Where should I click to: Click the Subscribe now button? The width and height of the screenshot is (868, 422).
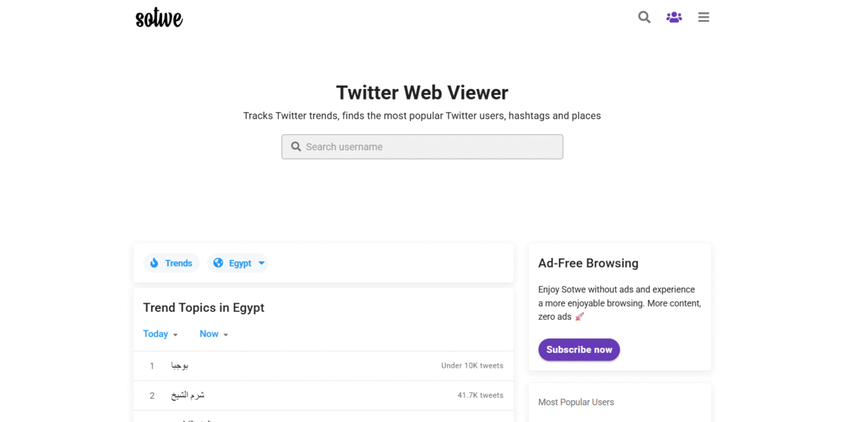tap(579, 349)
